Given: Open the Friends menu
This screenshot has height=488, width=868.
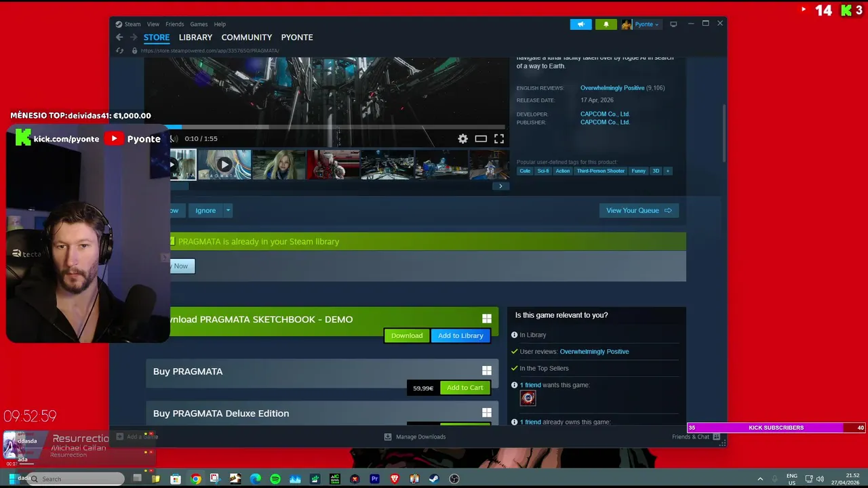Looking at the screenshot, I should click(x=175, y=24).
